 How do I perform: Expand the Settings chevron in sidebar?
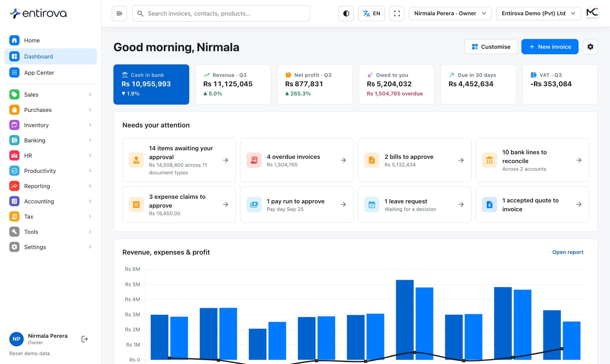click(90, 247)
